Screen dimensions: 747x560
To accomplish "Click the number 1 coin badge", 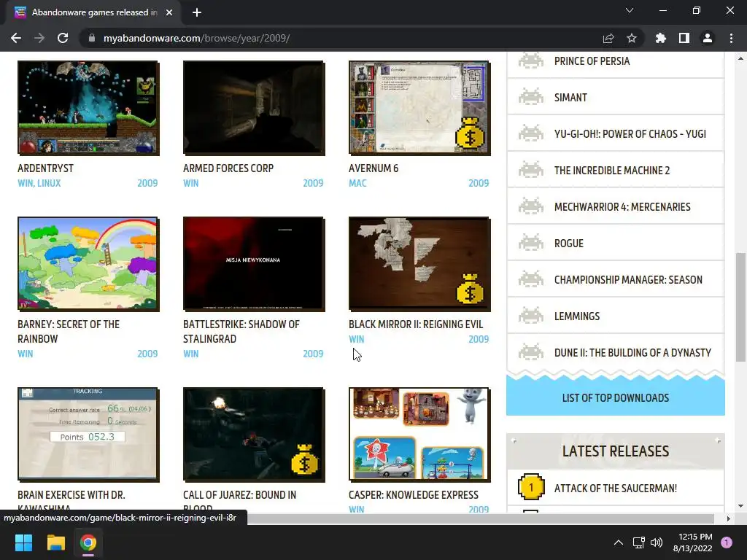I will coord(531,487).
